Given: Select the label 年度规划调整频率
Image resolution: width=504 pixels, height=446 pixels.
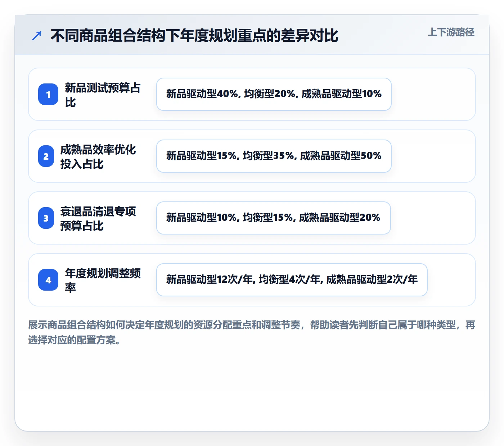Looking at the screenshot, I should tap(103, 280).
